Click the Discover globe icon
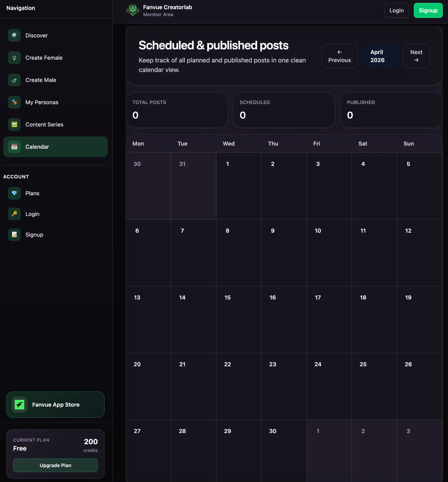The image size is (448, 482). coord(14,35)
